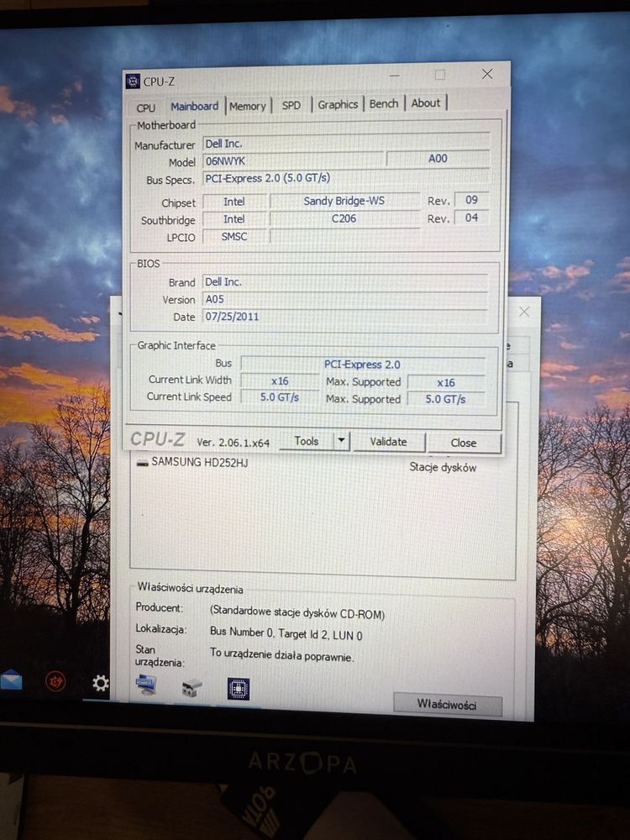
Task: Open the Memory tab
Action: (248, 106)
